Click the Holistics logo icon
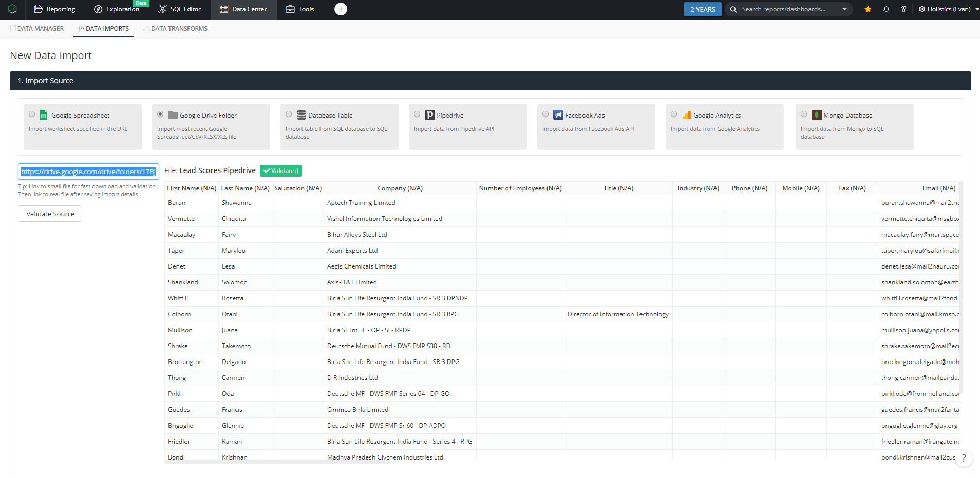The height and width of the screenshot is (478, 980). pyautogui.click(x=12, y=9)
